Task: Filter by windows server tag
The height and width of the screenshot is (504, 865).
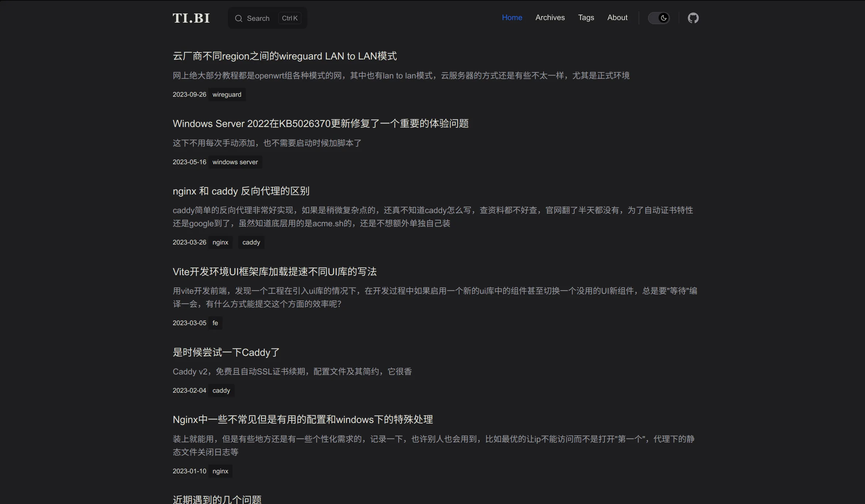Action: tap(235, 162)
